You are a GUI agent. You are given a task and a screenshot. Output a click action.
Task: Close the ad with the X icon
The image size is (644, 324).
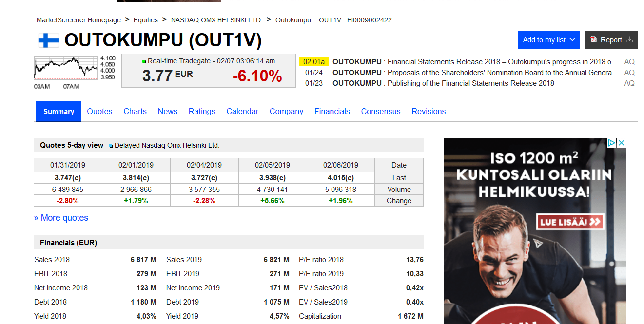(621, 143)
